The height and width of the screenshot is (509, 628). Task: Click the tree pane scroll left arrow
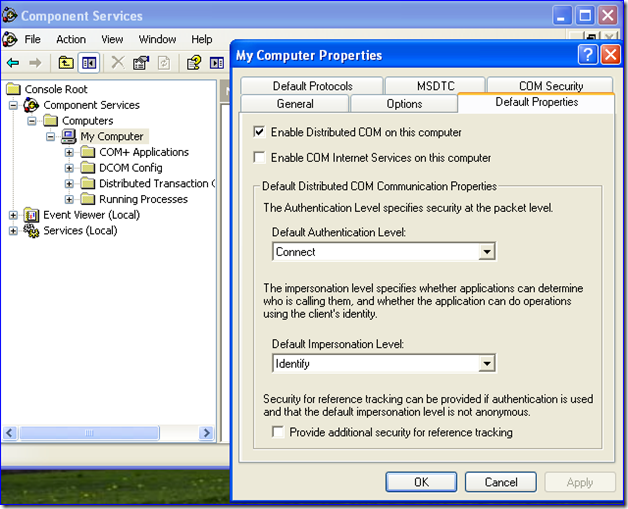[10, 433]
